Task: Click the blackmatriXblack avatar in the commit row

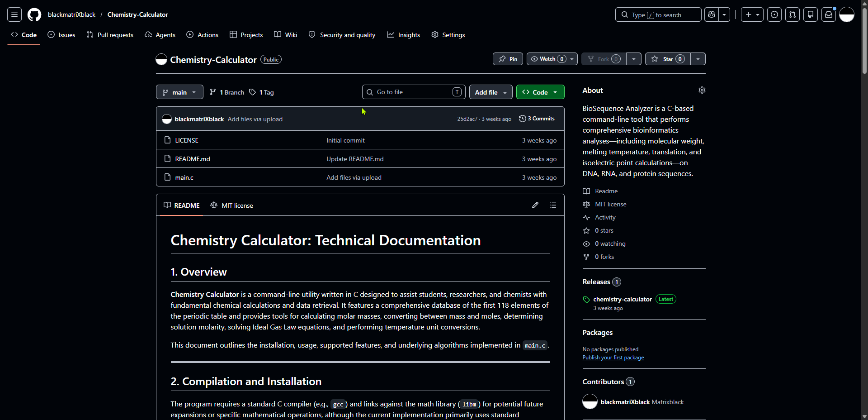Action: (167, 119)
